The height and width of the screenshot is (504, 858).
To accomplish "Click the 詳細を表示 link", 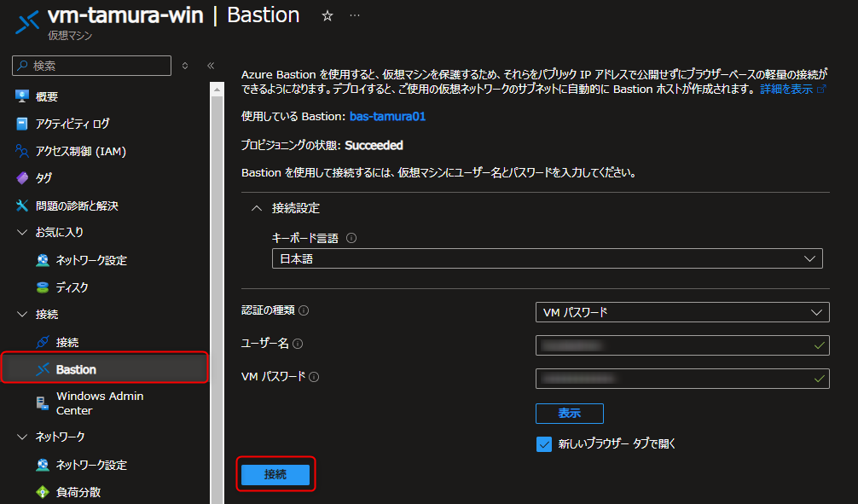I will coord(786,90).
